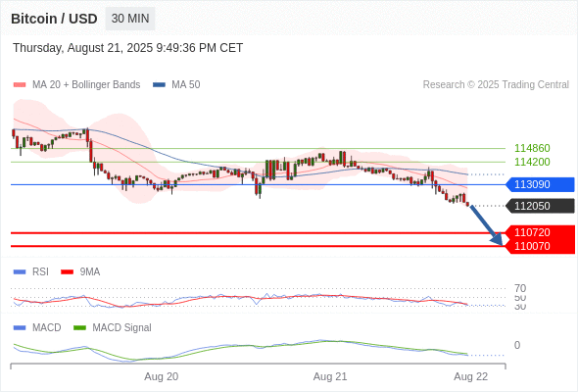Click the 114860 green resistance label
578x392 pixels.
click(x=532, y=148)
